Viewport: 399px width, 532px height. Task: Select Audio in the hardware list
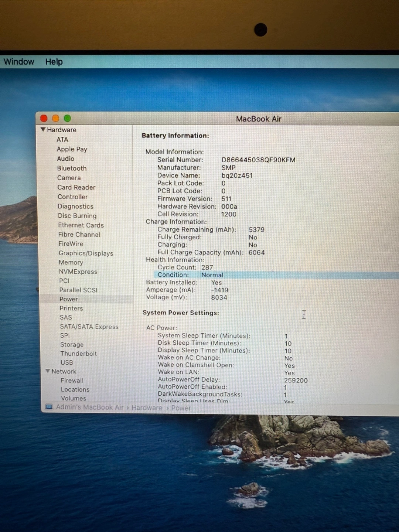[66, 159]
